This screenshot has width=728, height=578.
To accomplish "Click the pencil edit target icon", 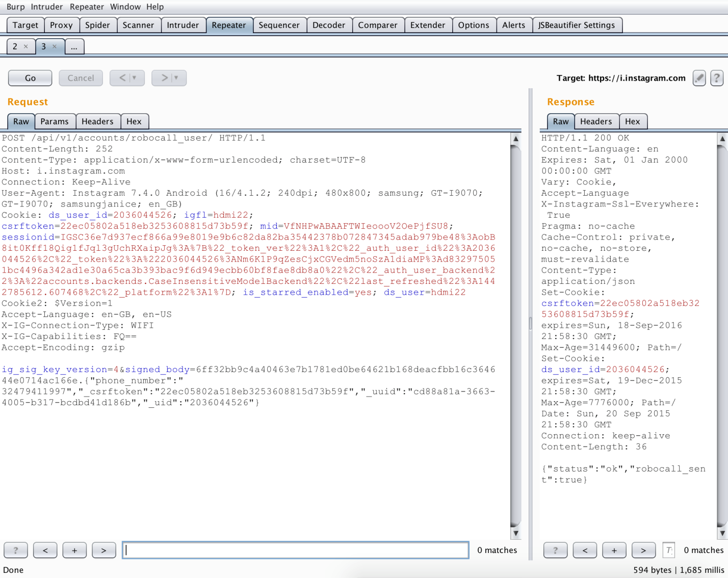I will tap(699, 78).
